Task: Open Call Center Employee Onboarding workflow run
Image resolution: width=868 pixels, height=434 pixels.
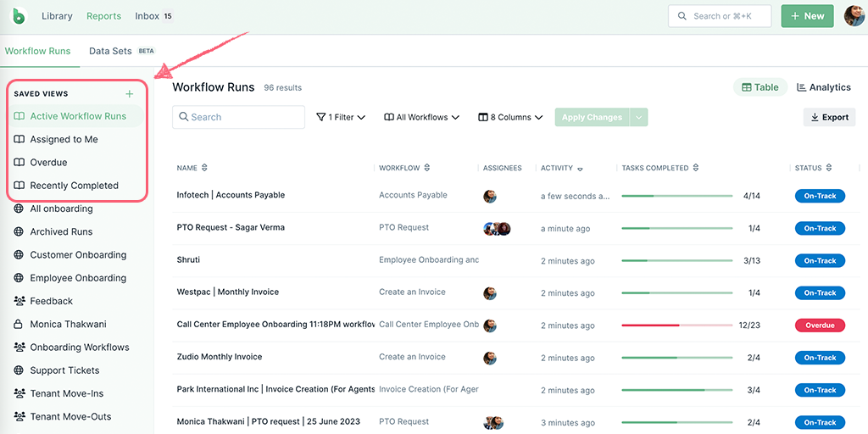Action: click(275, 325)
